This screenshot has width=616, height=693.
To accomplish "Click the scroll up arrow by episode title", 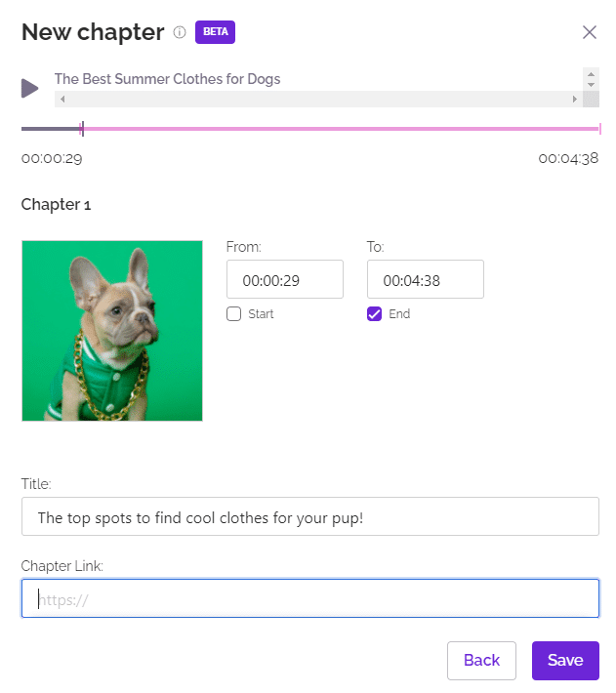I will pyautogui.click(x=591, y=73).
